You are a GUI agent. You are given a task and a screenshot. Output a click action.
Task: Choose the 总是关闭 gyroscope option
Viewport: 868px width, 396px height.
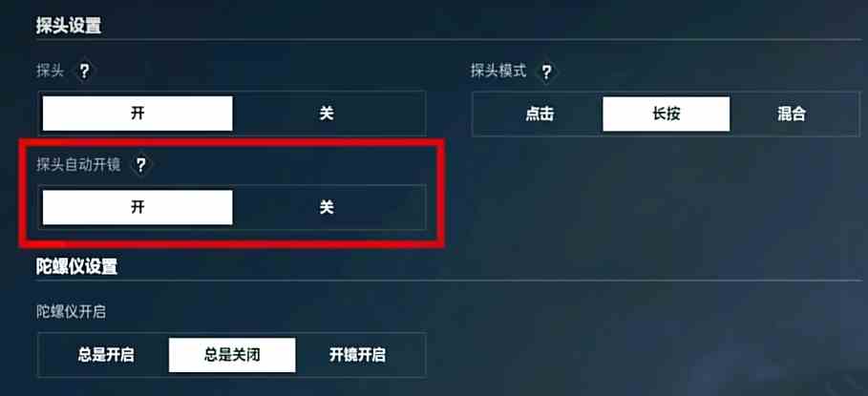(232, 355)
